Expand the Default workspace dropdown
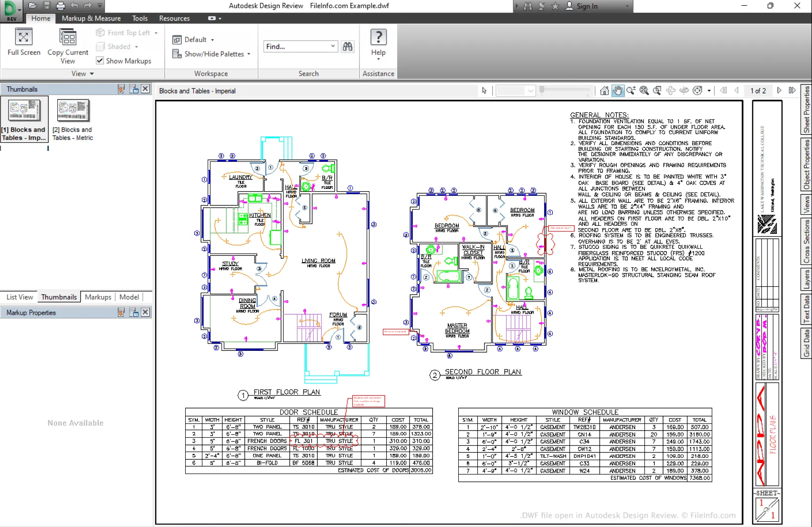Viewport: 812px width, 527px height. [194, 40]
